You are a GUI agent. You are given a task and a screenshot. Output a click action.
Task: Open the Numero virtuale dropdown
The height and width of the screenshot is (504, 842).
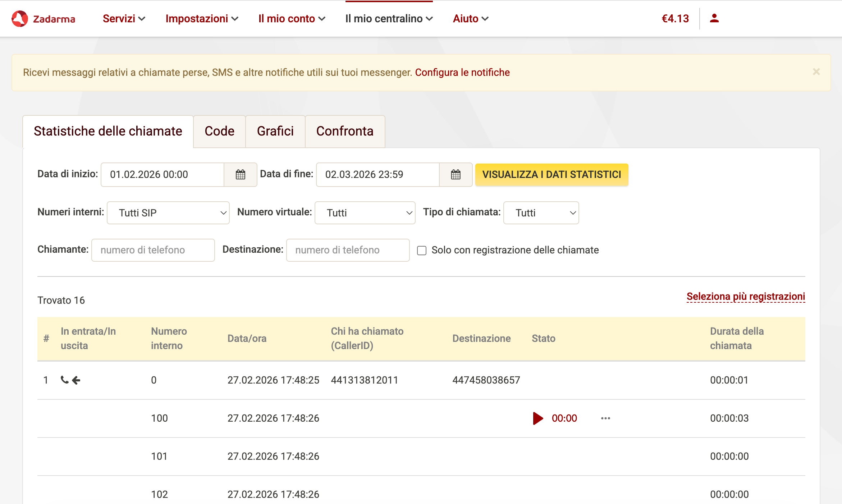[365, 213]
